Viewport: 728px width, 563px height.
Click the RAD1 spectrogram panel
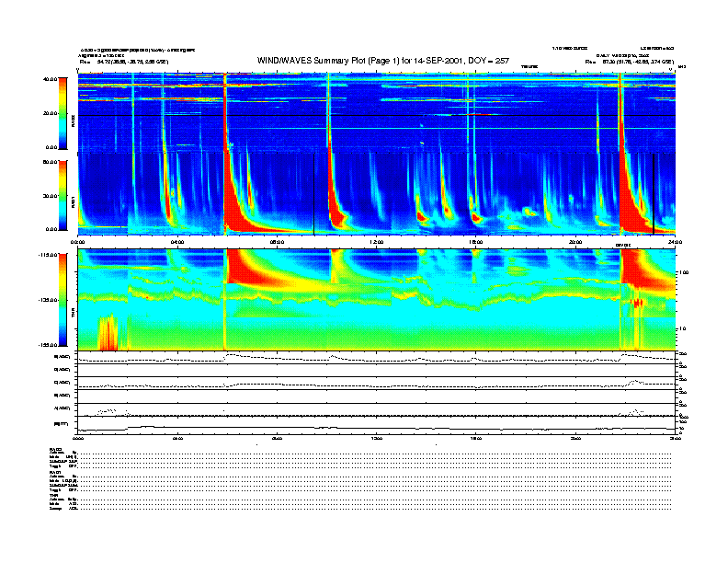[x=377, y=194]
